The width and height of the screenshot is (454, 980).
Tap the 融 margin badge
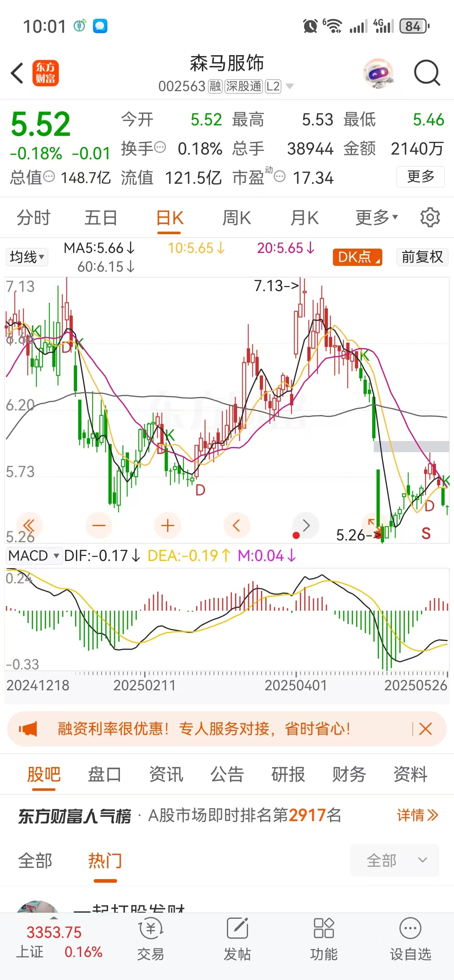[x=215, y=86]
